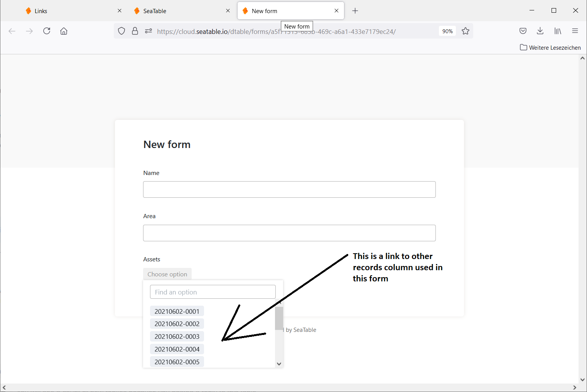View site security lock information
Screen dimensions: 587x392
[135, 31]
